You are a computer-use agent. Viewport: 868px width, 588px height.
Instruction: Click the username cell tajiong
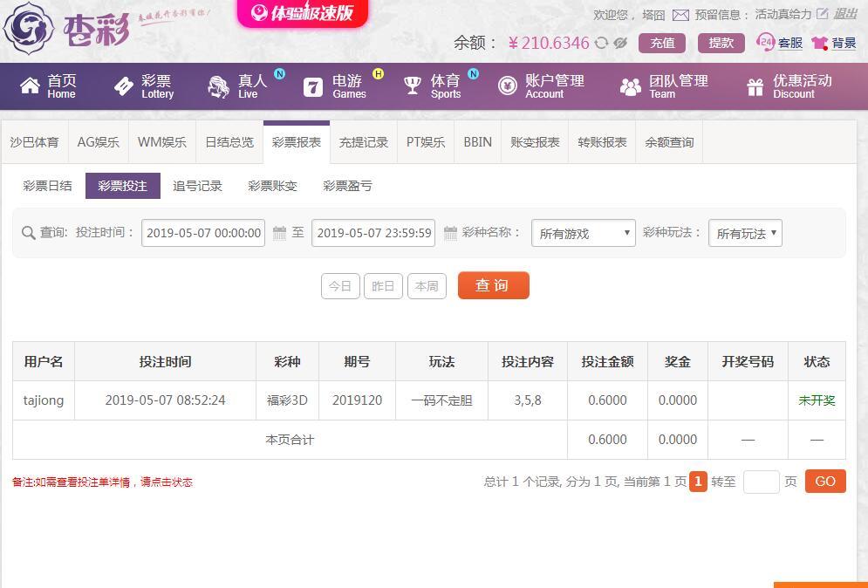[x=43, y=400]
